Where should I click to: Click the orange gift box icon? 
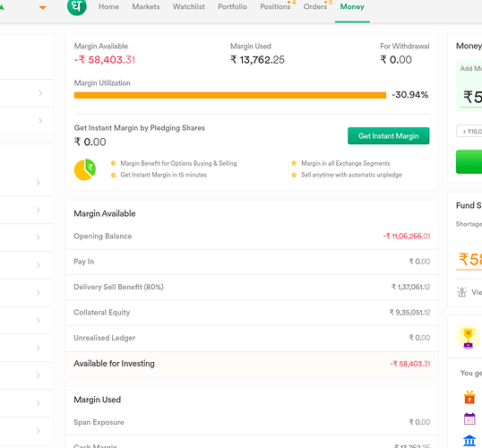pos(469,397)
